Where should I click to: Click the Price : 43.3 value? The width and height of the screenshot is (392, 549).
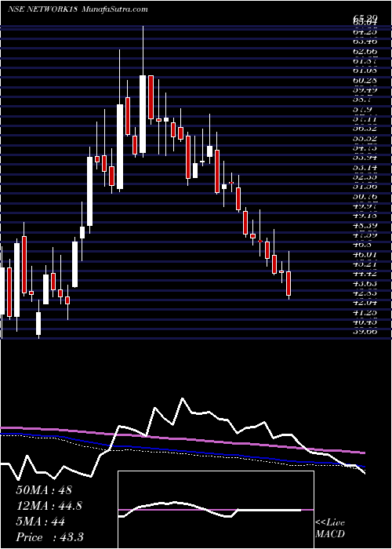pos(49,537)
